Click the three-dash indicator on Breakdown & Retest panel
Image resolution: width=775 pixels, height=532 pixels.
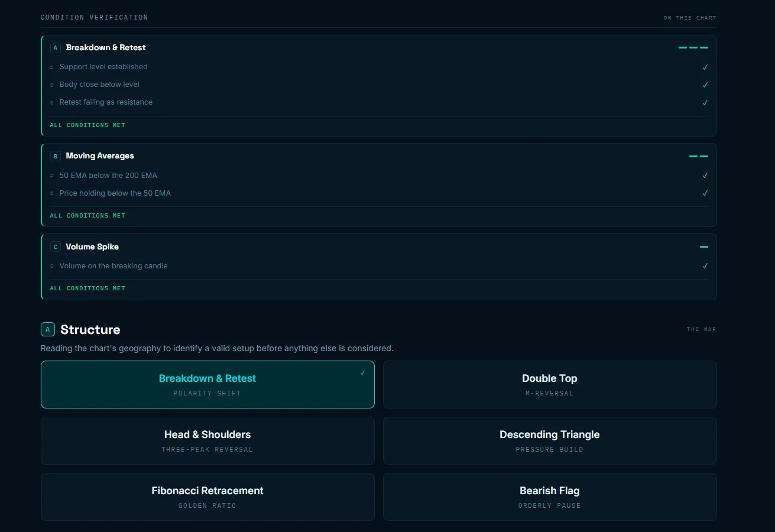[x=693, y=47]
